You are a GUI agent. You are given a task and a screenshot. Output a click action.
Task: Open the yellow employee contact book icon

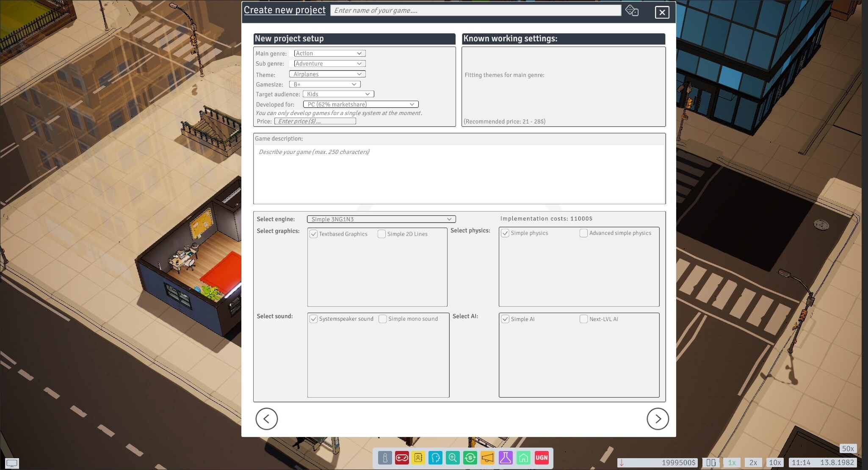[419, 458]
